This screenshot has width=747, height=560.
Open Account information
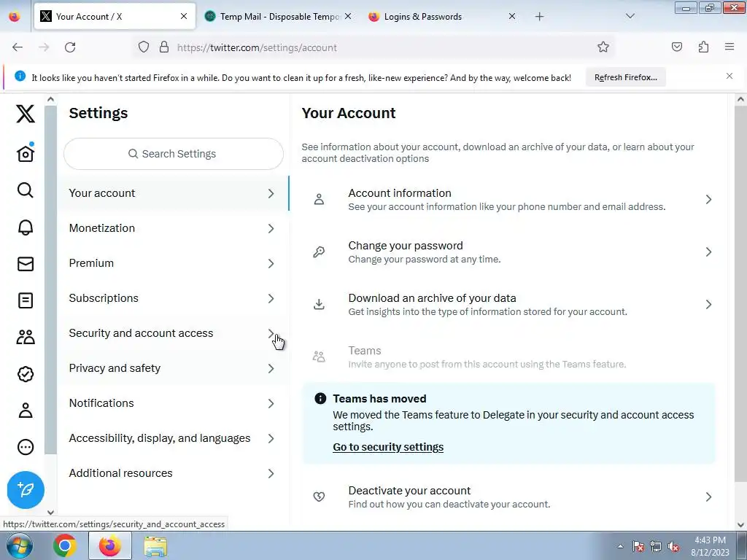[508, 200]
